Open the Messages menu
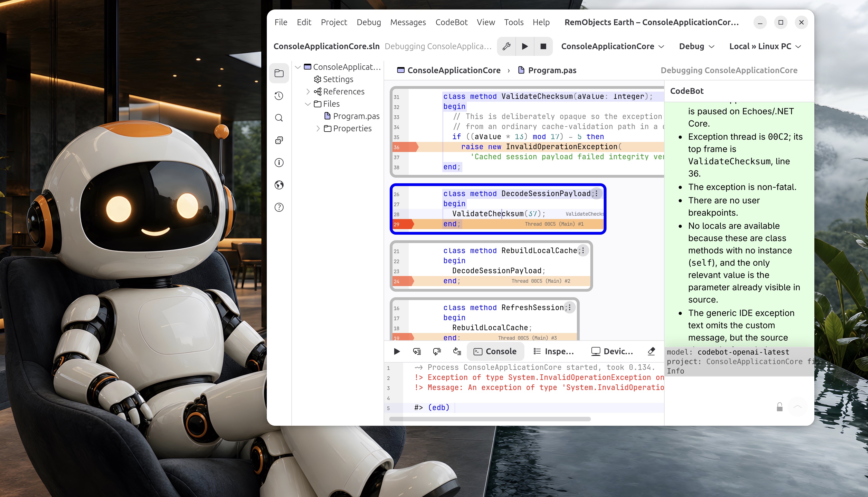Viewport: 868px width, 497px height. pyautogui.click(x=408, y=22)
